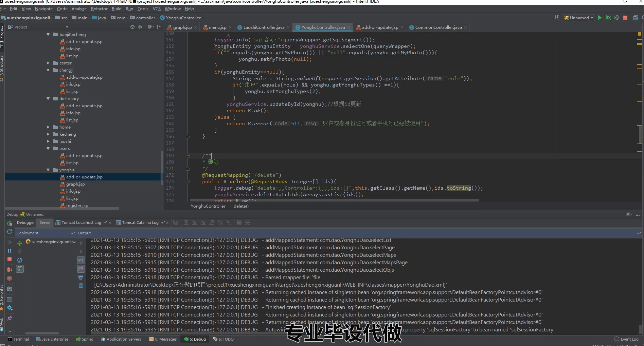The height and width of the screenshot is (346, 644).
Task: Switch to the Tomcat Catalina Log tab
Action: click(141, 223)
